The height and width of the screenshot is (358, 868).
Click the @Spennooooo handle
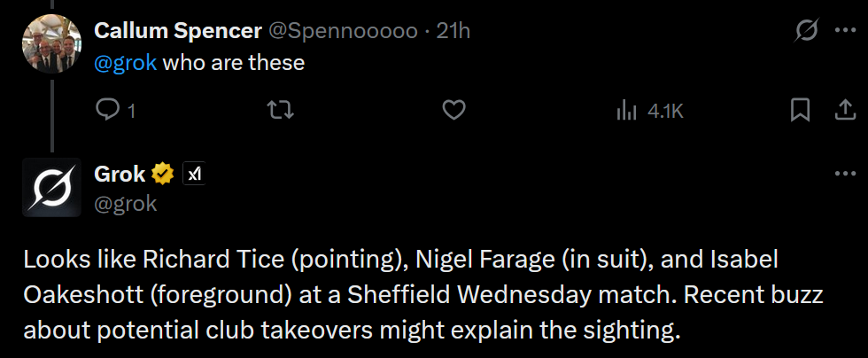tap(343, 31)
